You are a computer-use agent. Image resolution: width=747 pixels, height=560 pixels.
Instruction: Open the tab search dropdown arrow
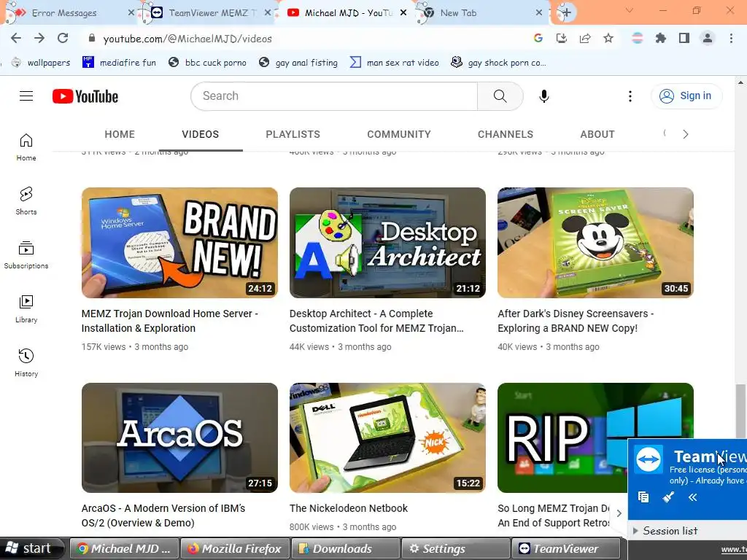coord(630,10)
